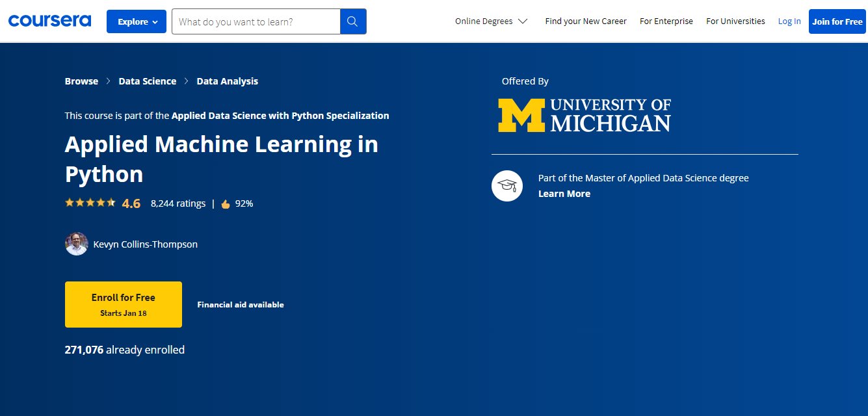Click the graduation cap degree icon
This screenshot has width=868, height=416.
coord(507,185)
